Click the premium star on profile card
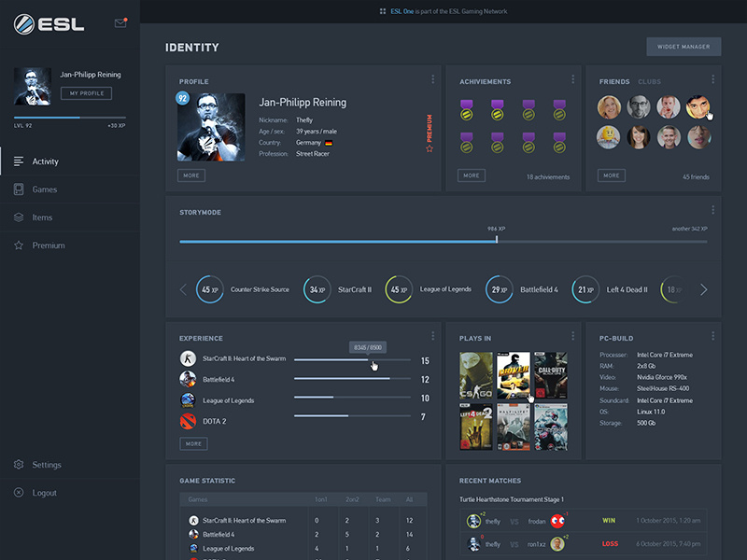 point(430,148)
